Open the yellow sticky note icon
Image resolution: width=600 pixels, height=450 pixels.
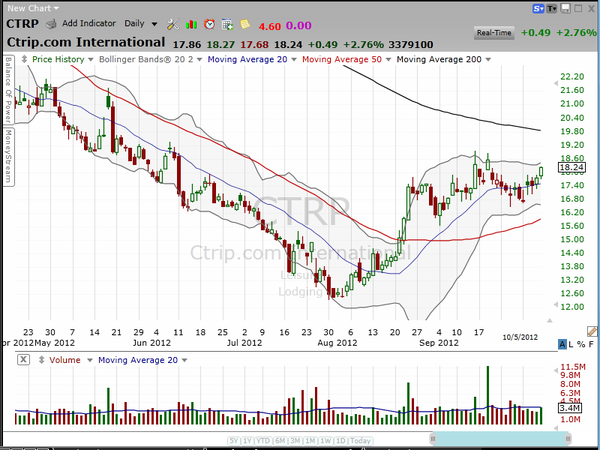245,24
